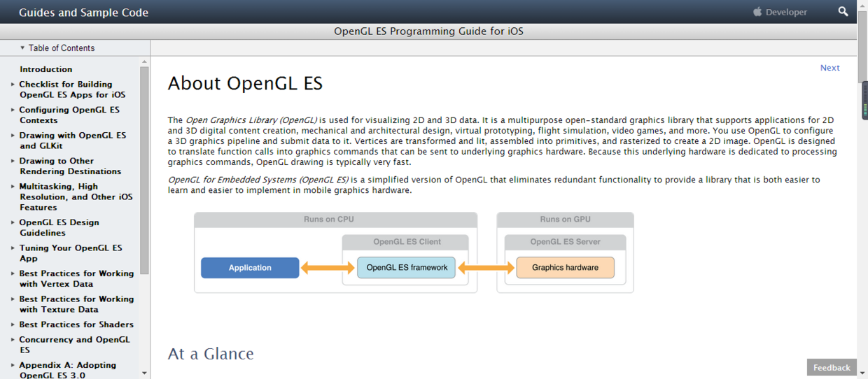Open OpenGL ES Design Guidelines chapter
The width and height of the screenshot is (868, 379).
click(x=59, y=227)
